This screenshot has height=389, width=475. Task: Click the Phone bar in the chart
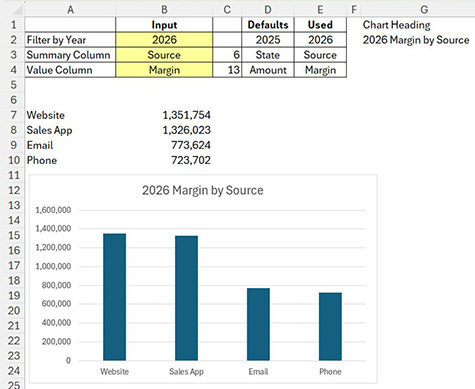[330, 327]
